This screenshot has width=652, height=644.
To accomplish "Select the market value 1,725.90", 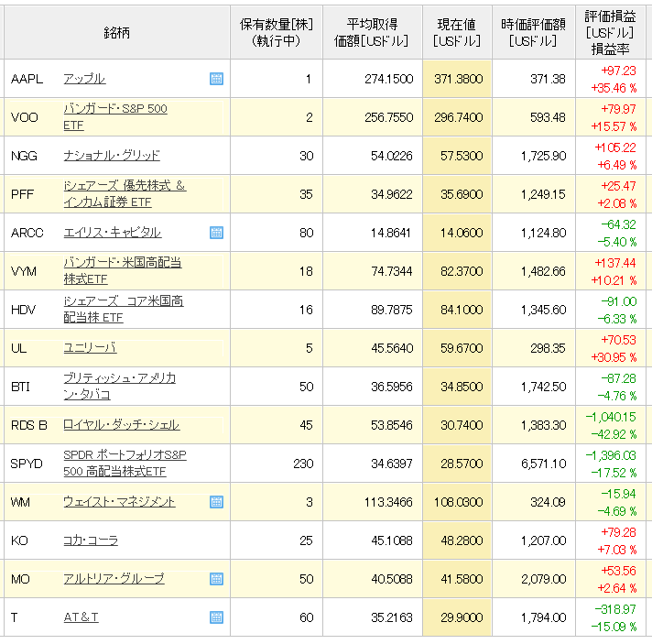I will pyautogui.click(x=543, y=156).
